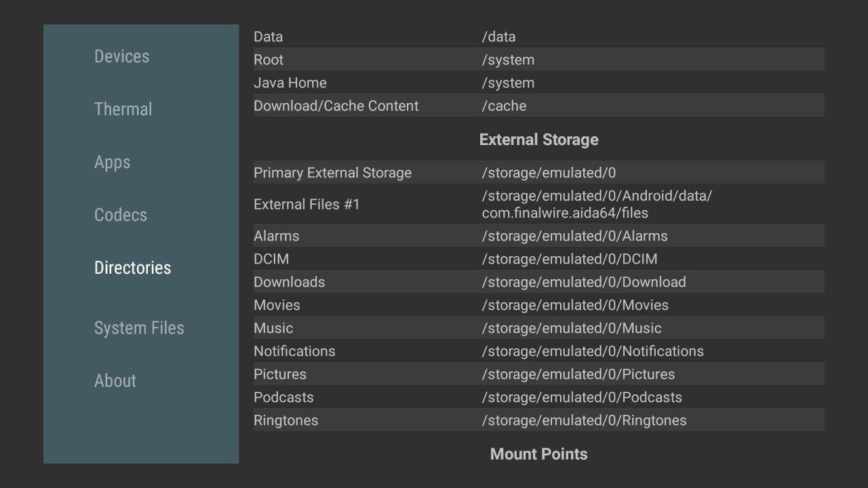Select the DCIM directory row
868x488 pixels.
(x=538, y=259)
